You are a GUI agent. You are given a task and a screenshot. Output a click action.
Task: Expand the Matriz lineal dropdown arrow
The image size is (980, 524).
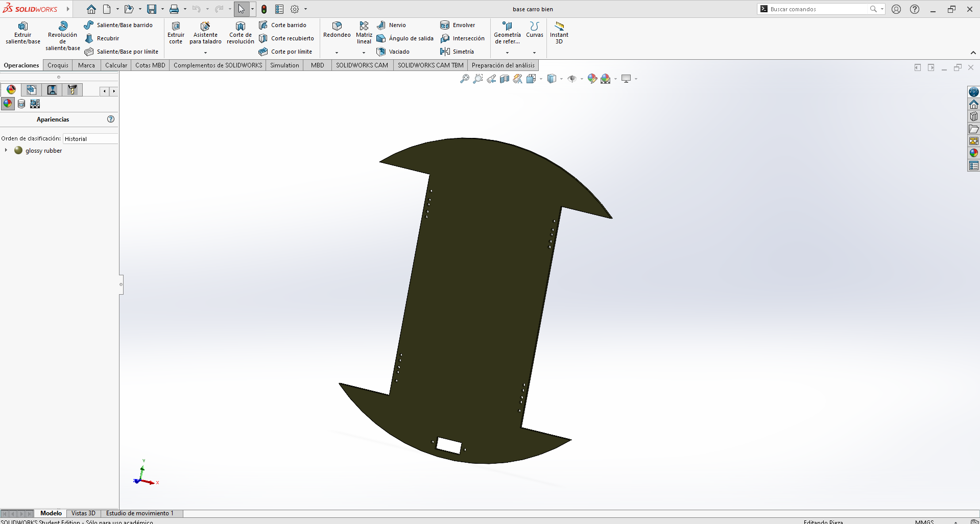pyautogui.click(x=364, y=53)
